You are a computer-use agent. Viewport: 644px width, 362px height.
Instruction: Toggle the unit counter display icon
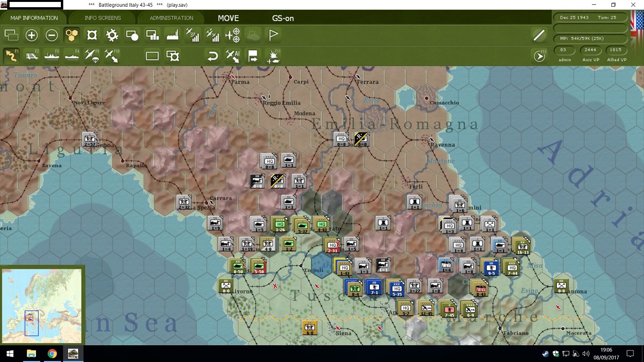[92, 35]
